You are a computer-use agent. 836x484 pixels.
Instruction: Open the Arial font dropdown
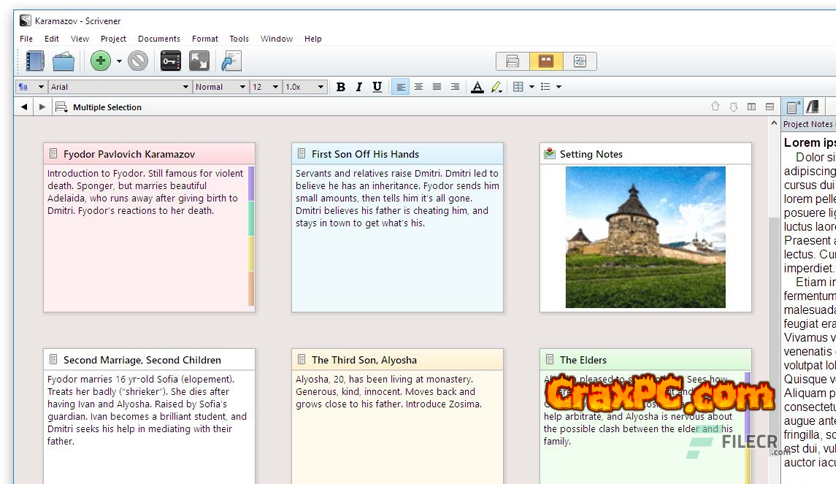tap(119, 87)
